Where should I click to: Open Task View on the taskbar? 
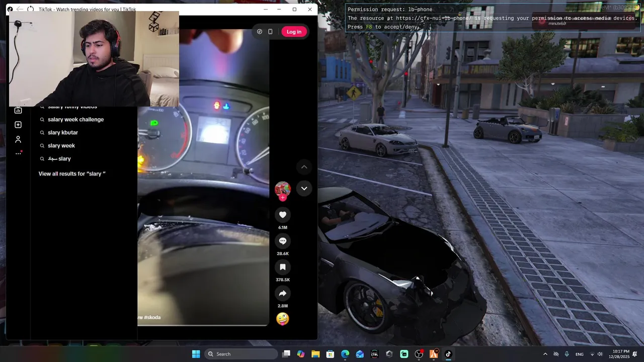tap(286, 354)
